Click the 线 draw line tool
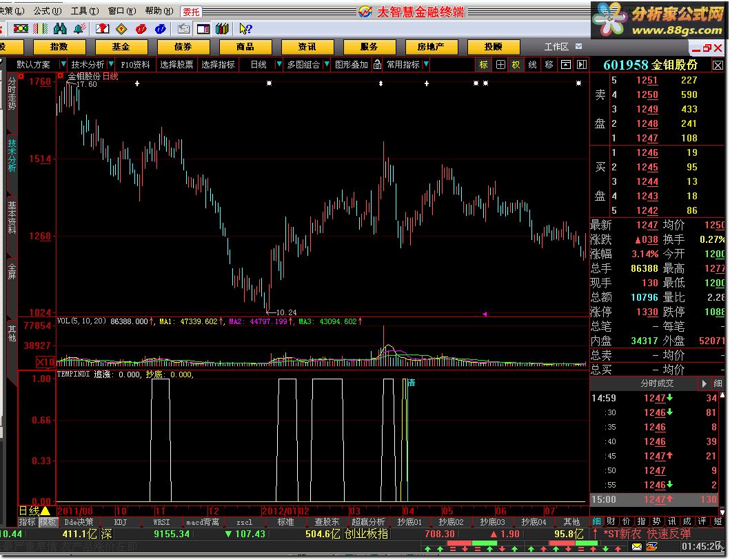 tap(533, 64)
